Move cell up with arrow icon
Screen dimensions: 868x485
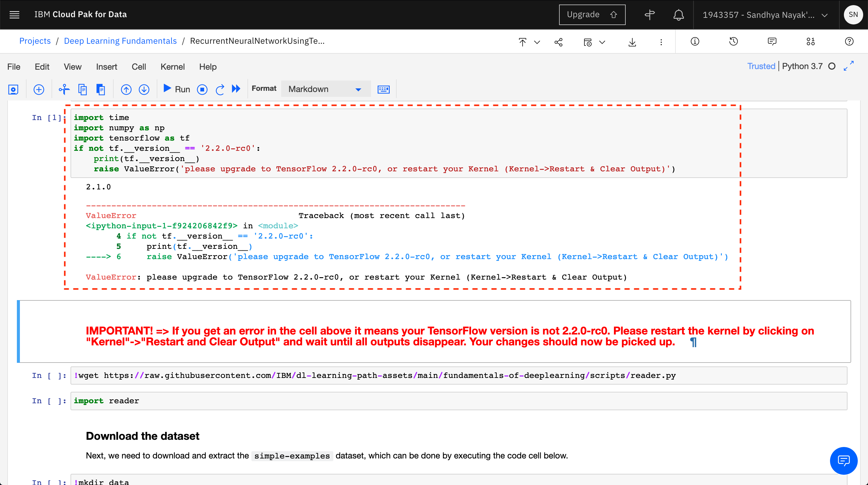pyautogui.click(x=126, y=89)
